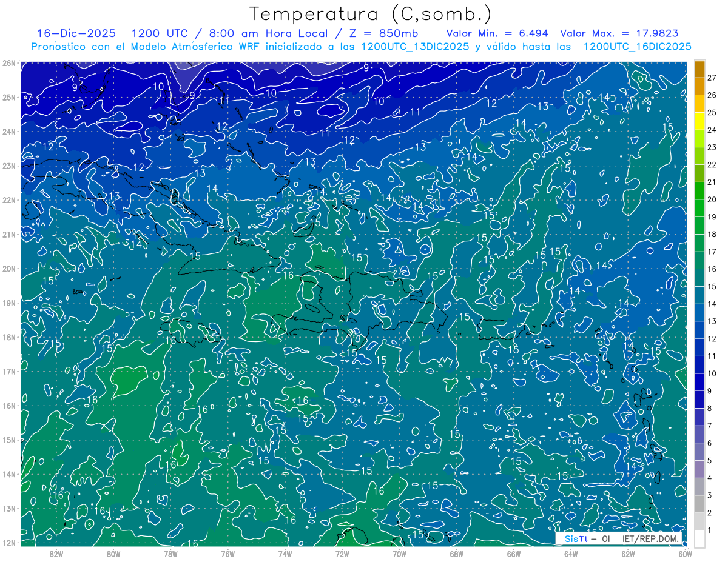This screenshot has height=562, width=728.
Task: Select the date text '16-Dic-2025'
Action: point(76,33)
